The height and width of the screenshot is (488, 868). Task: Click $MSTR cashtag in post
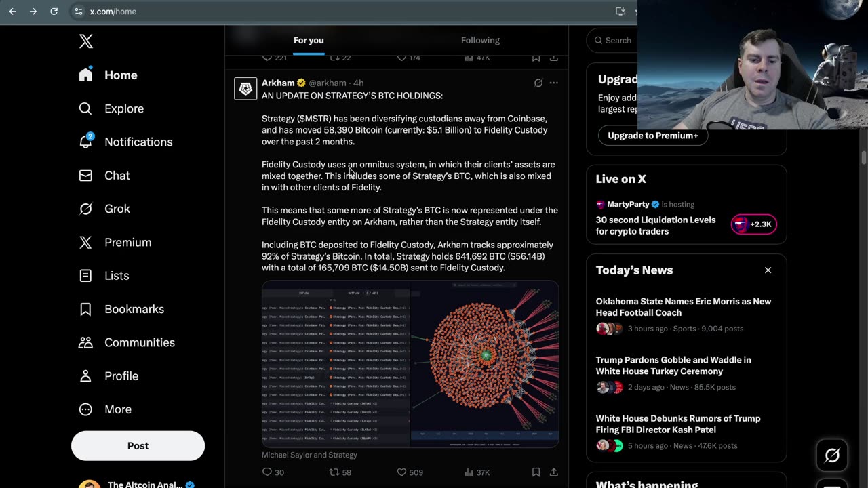point(314,119)
